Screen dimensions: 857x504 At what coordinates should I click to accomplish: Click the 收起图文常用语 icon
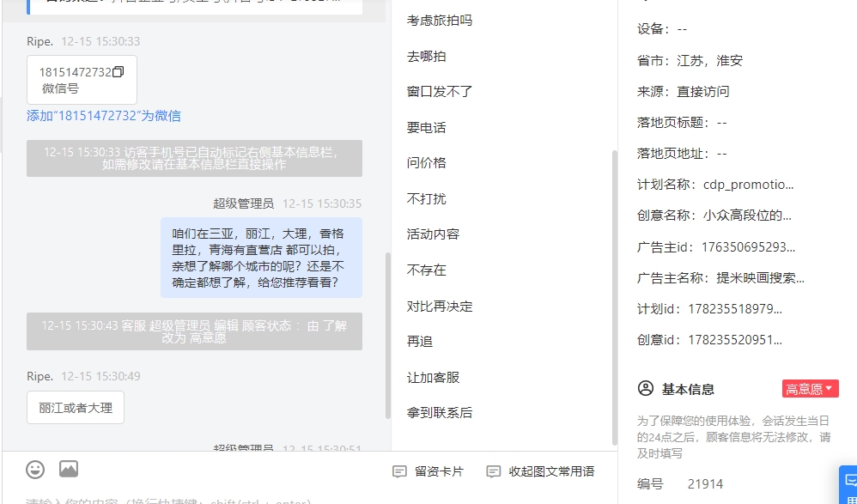[x=494, y=471]
